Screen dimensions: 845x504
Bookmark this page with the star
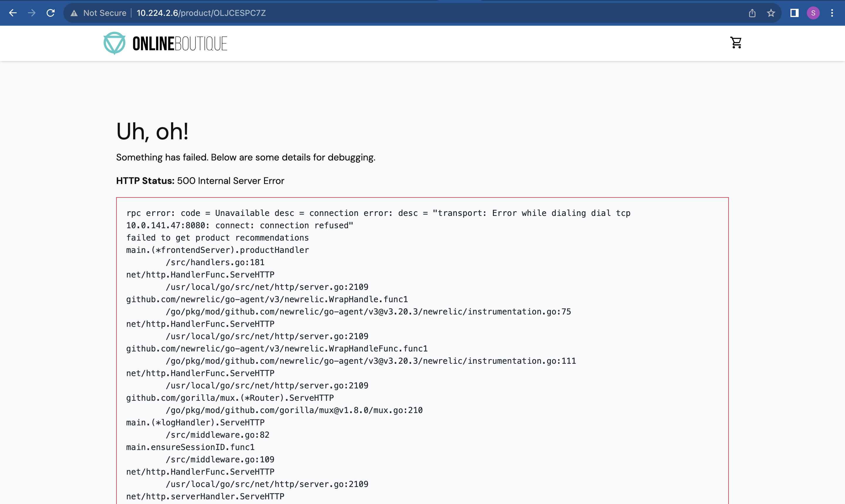(x=771, y=13)
